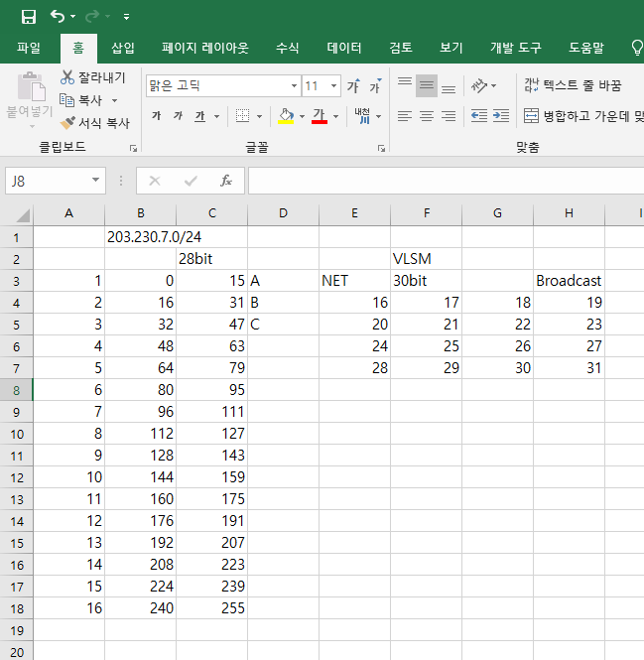Viewport: 644px width, 660px height.
Task: Apply cell borders icon
Action: pyautogui.click(x=243, y=116)
